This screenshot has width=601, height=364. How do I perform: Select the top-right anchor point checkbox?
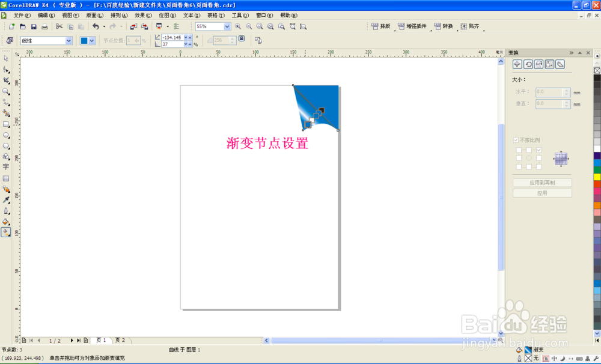[539, 150]
